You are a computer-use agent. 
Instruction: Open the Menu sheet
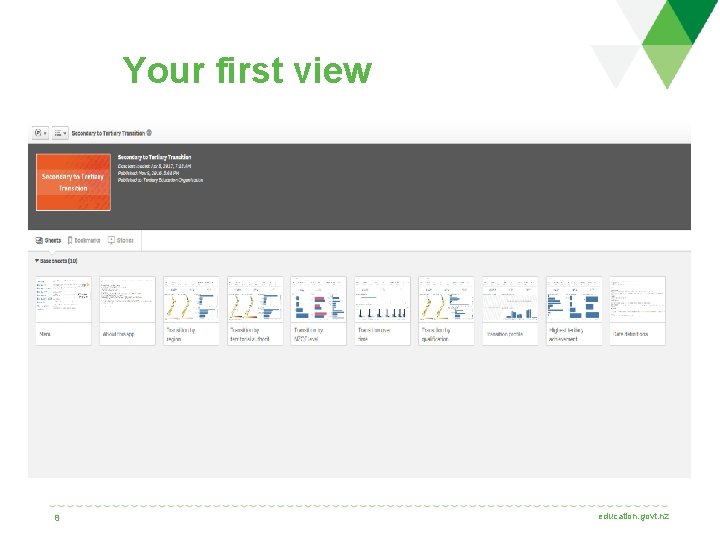click(x=63, y=310)
